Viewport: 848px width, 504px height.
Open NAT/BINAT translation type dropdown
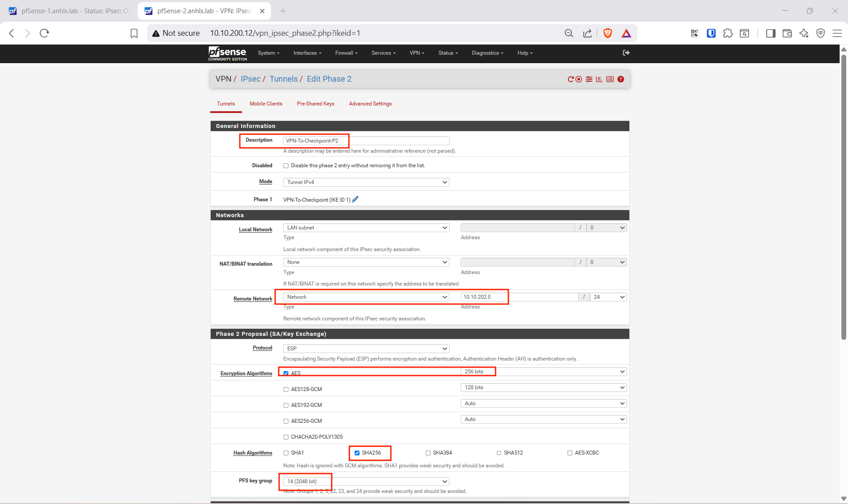tap(366, 262)
